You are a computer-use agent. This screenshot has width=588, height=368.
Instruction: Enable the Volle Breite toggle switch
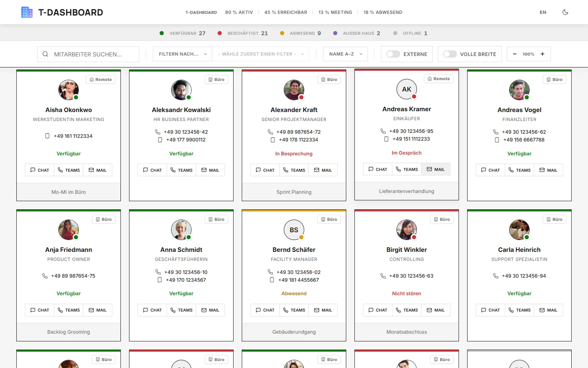click(450, 54)
